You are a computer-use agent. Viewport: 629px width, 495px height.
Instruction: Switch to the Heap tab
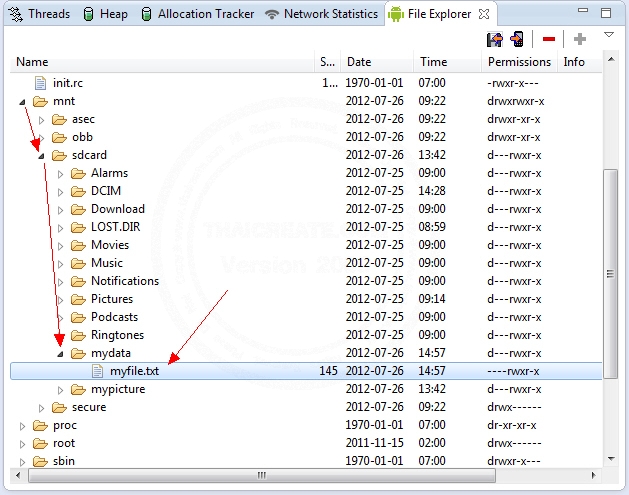click(x=106, y=14)
